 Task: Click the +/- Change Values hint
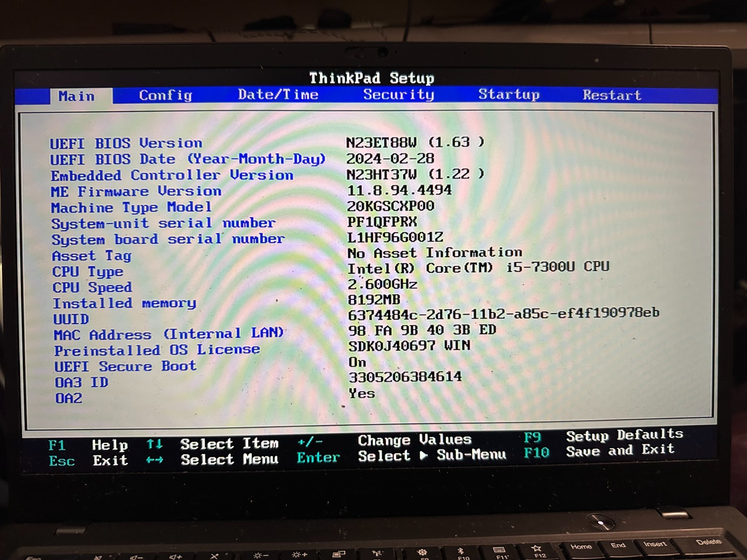384,440
